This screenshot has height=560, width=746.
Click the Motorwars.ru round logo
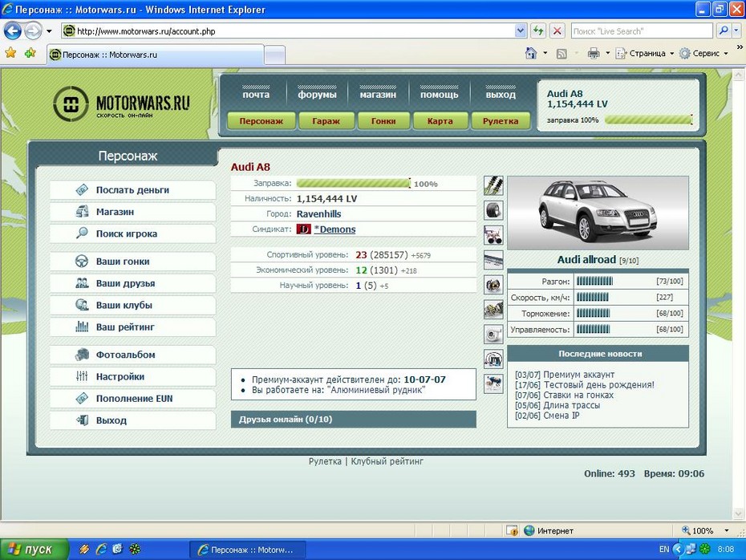pos(71,103)
